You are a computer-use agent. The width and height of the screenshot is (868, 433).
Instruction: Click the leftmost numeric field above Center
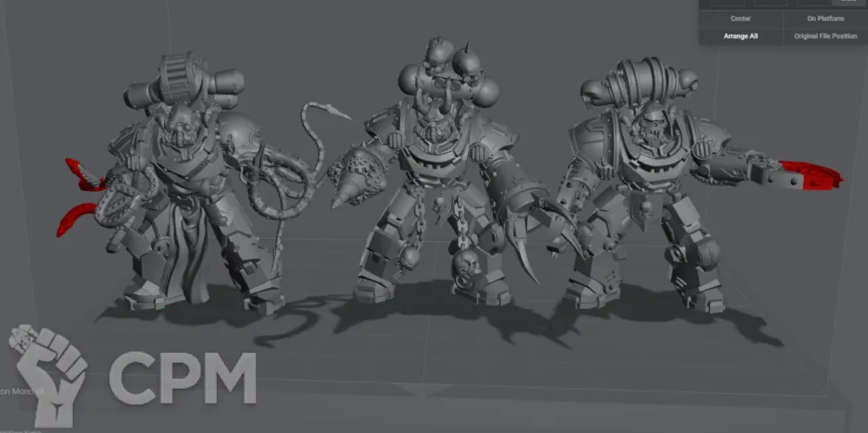tap(727, 3)
